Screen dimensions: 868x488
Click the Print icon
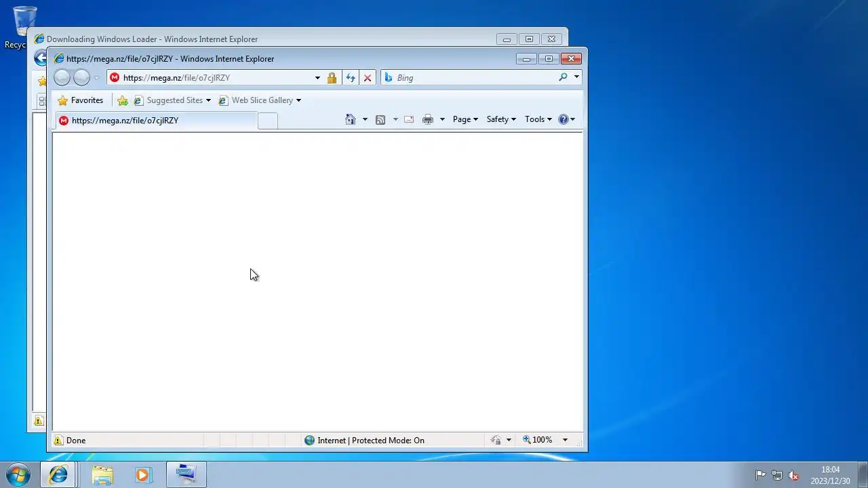[428, 119]
